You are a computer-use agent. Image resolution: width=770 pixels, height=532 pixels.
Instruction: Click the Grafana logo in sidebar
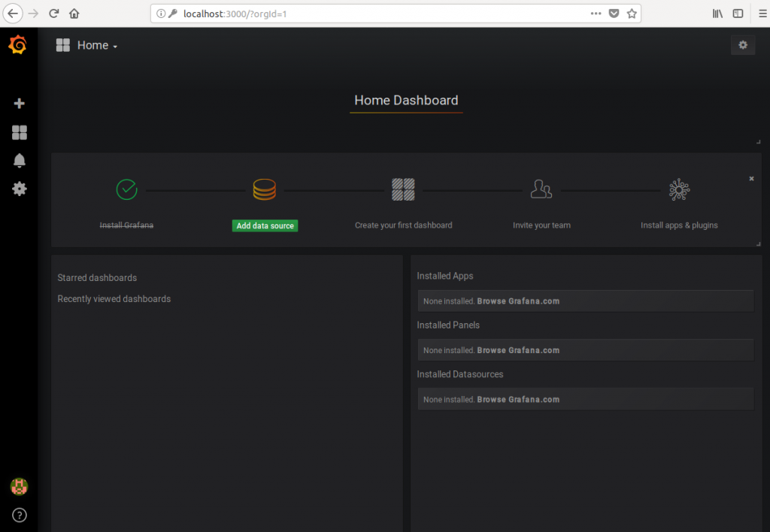pyautogui.click(x=18, y=44)
